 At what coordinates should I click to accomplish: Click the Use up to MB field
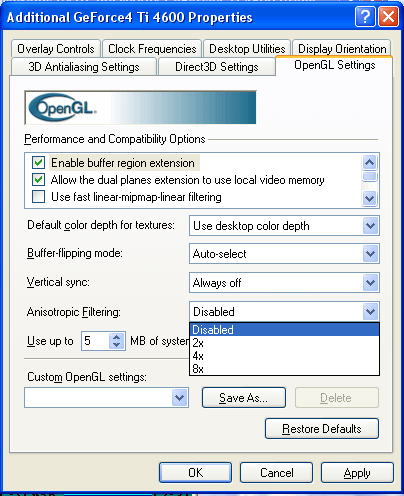click(96, 341)
